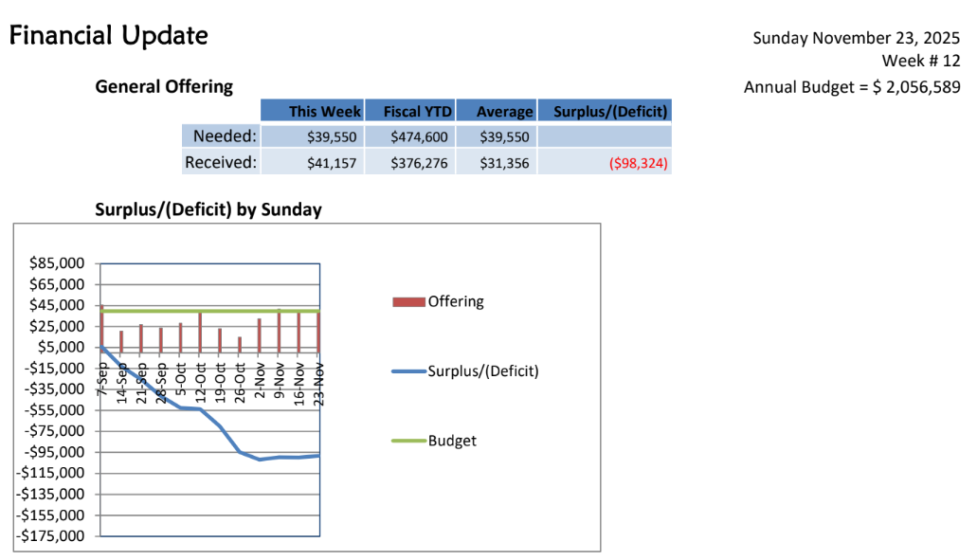Select the $474,600 Fiscal YTD needed cell

[x=420, y=137]
